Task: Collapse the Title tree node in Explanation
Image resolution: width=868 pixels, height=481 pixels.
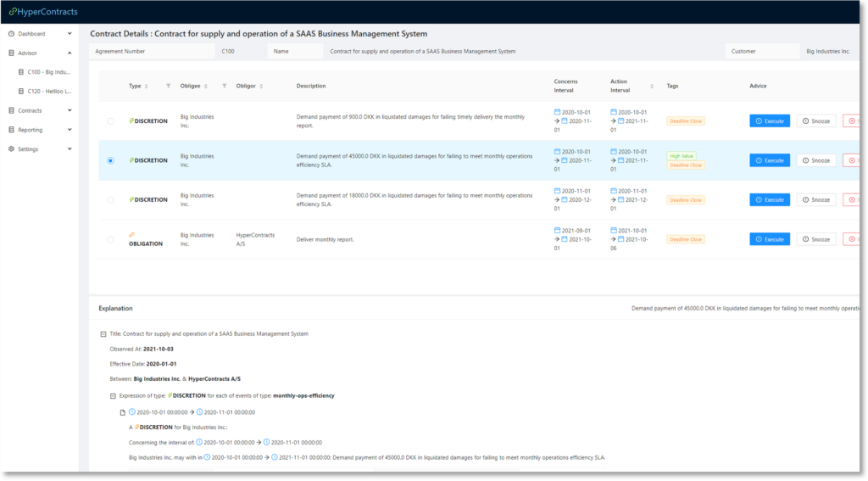Action: (x=103, y=334)
